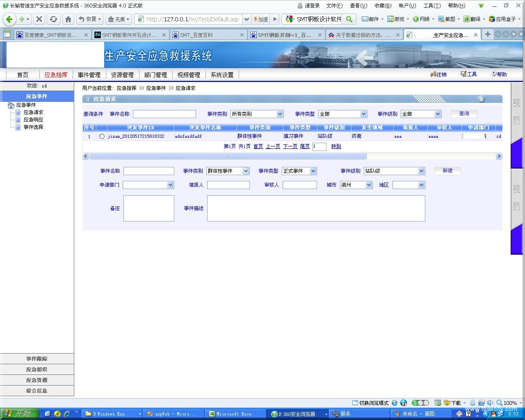
Task: Open the 视频管理 menu
Action: [x=189, y=75]
